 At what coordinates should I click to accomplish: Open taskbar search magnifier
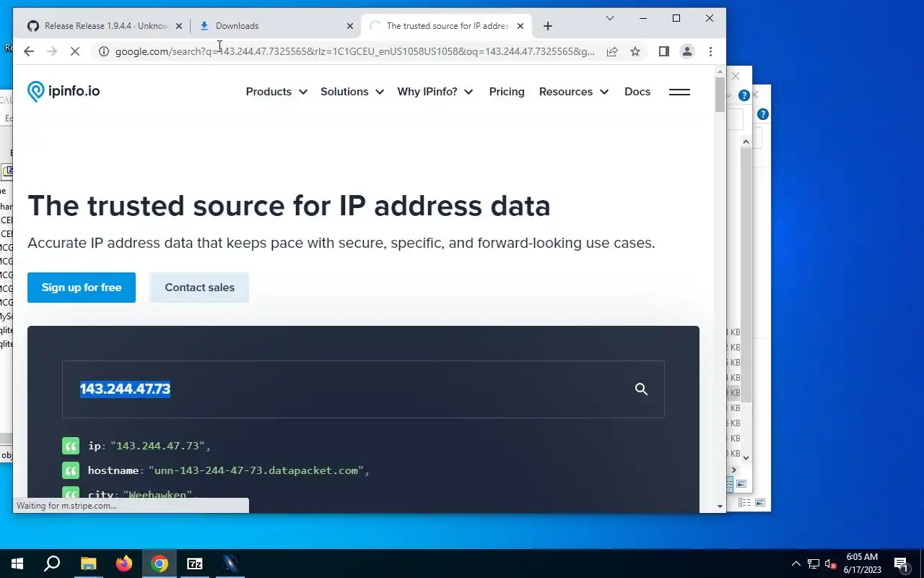(x=52, y=564)
